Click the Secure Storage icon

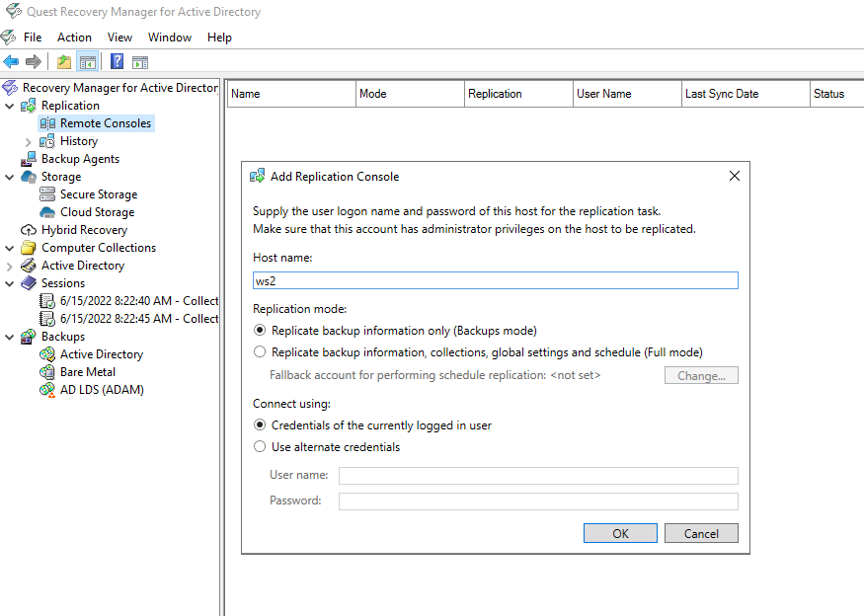tap(47, 193)
